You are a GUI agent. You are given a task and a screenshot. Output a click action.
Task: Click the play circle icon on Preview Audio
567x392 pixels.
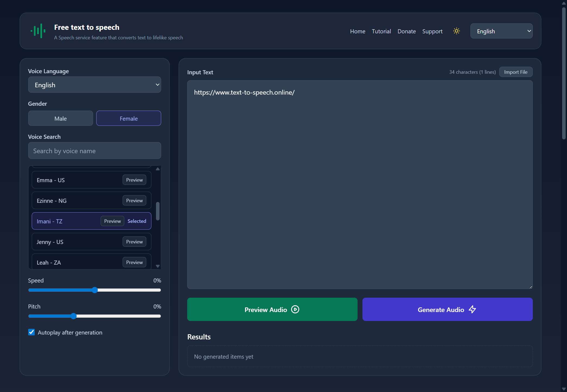pyautogui.click(x=295, y=309)
